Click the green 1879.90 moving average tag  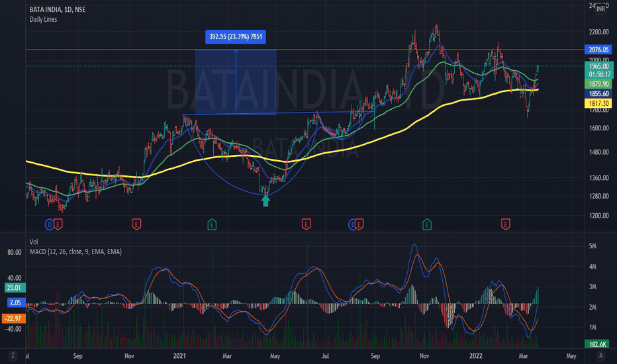[598, 84]
